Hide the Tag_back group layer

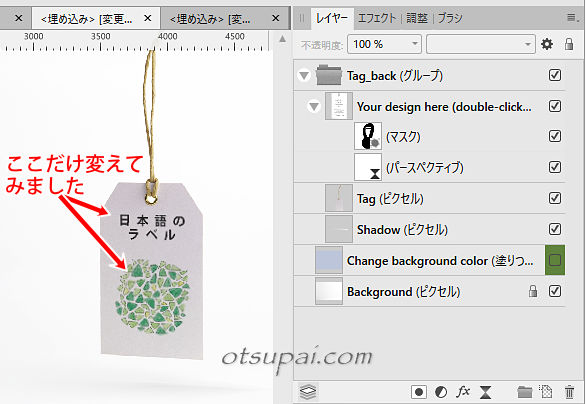[555, 75]
